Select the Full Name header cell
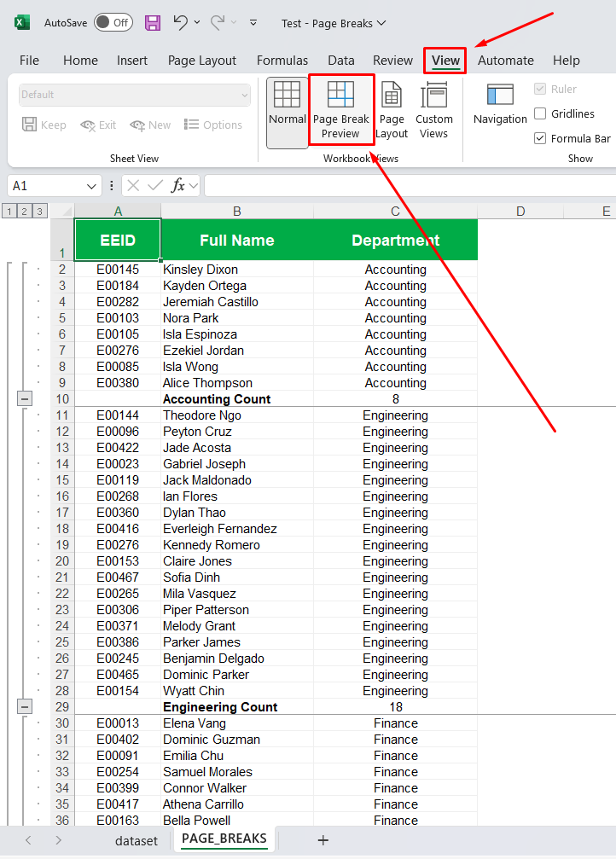This screenshot has height=859, width=616. click(236, 240)
